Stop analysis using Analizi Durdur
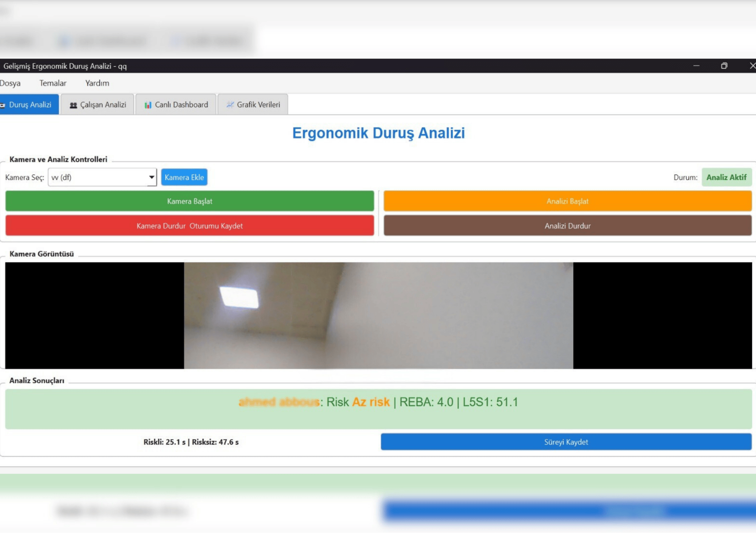This screenshot has height=533, width=756. pos(567,225)
